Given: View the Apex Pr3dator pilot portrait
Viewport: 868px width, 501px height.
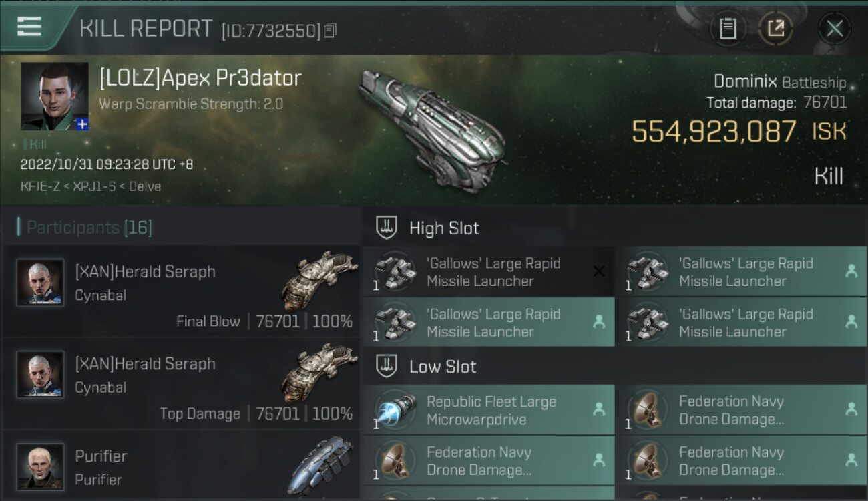Looking at the screenshot, I should point(54,96).
